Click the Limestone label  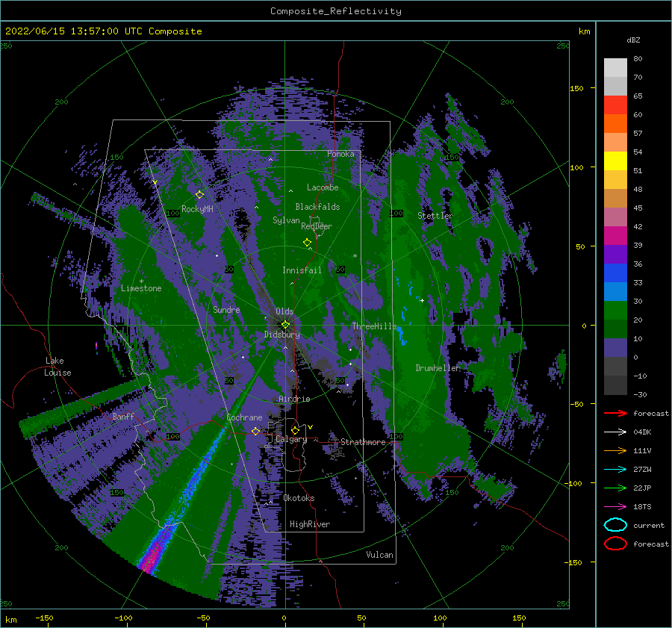141,288
